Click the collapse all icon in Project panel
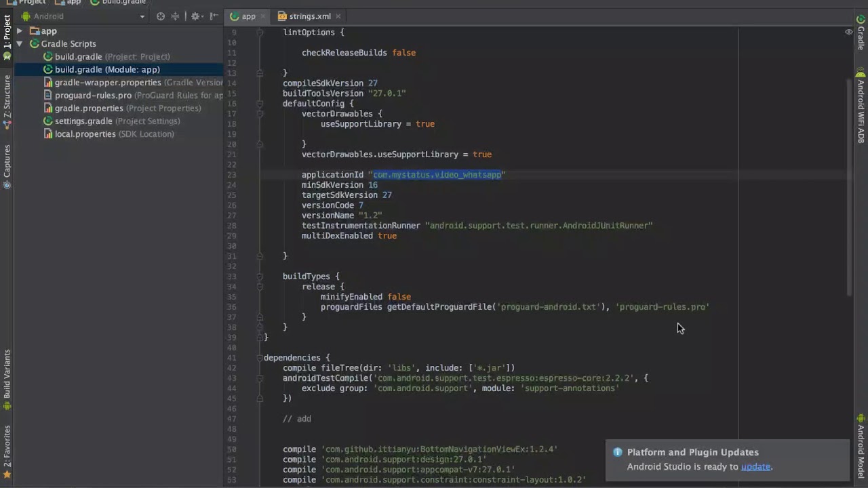 175,16
